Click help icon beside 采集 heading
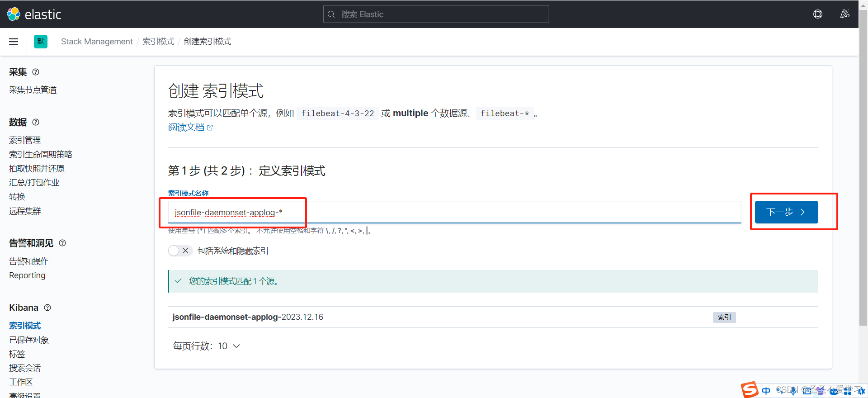The image size is (868, 398). pos(36,72)
